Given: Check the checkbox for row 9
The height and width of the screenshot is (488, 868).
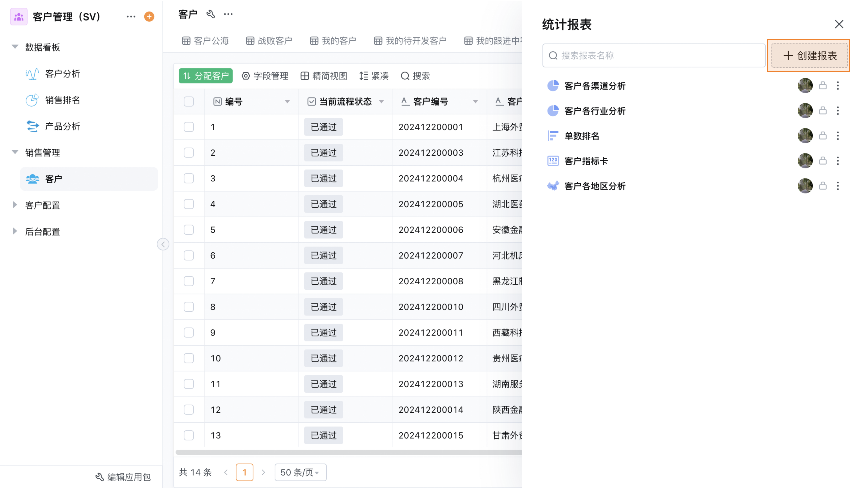Looking at the screenshot, I should (189, 332).
